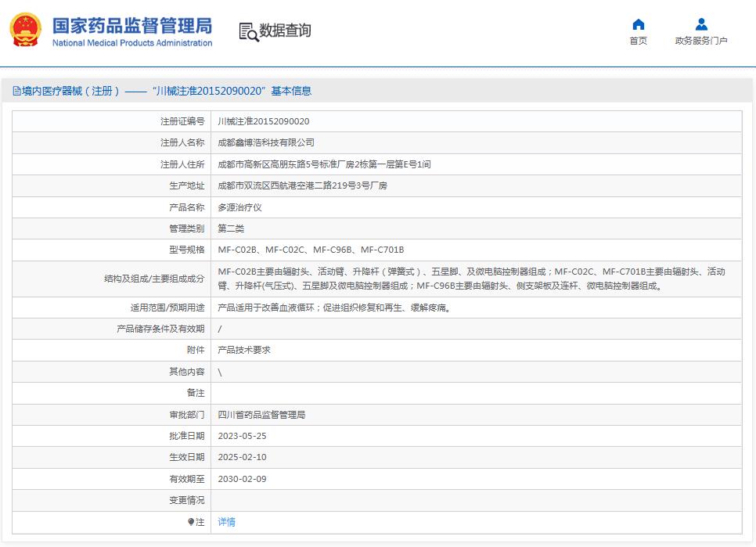The width and height of the screenshot is (756, 547).
Task: Select the 数据查询 menu text
Action: [x=286, y=31]
